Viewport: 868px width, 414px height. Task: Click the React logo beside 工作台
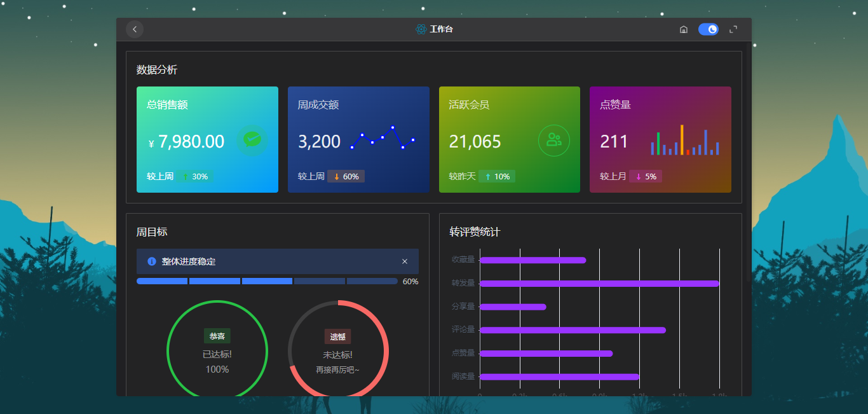[421, 29]
